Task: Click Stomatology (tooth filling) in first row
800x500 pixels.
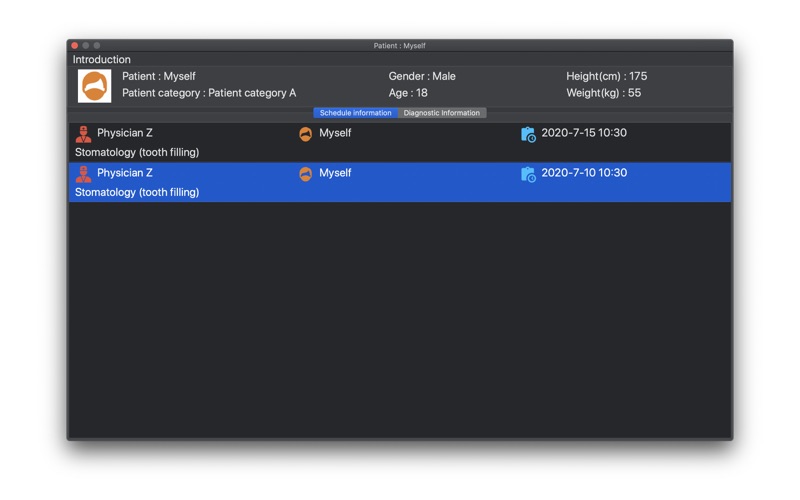Action: pyautogui.click(x=137, y=152)
